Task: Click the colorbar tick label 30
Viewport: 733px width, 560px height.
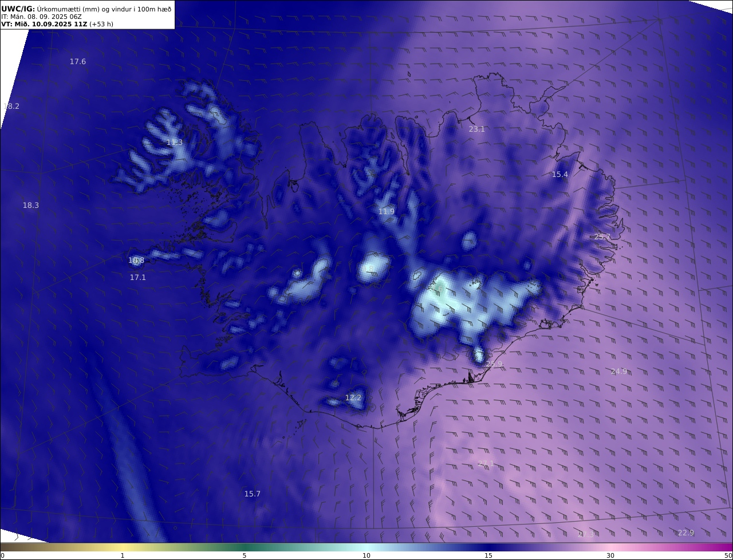Action: coord(610,555)
